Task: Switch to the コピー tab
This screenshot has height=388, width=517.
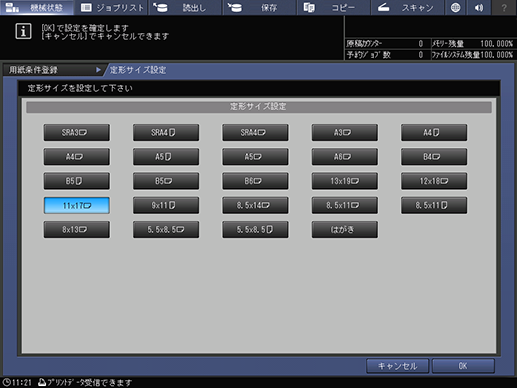Action: 333,7
